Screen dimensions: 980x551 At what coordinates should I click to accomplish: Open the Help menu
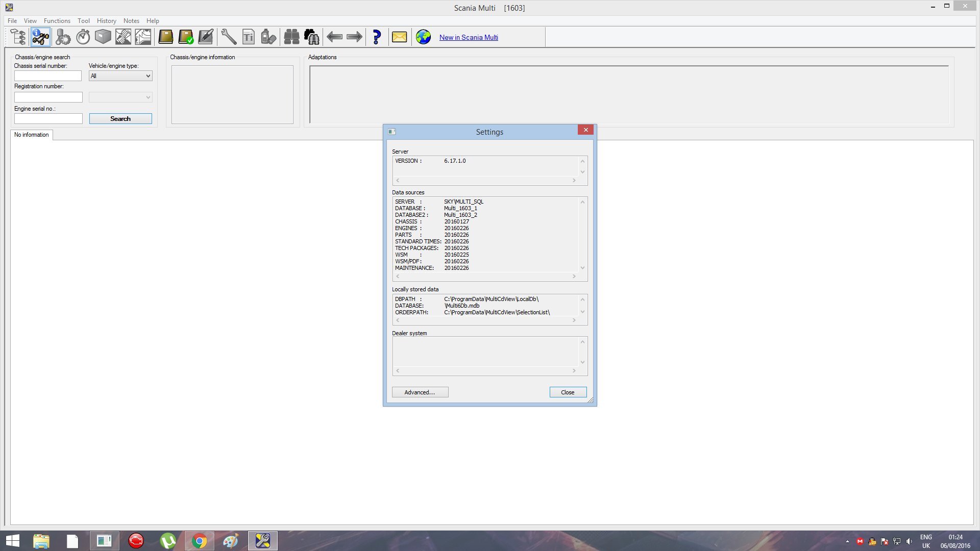click(x=153, y=21)
